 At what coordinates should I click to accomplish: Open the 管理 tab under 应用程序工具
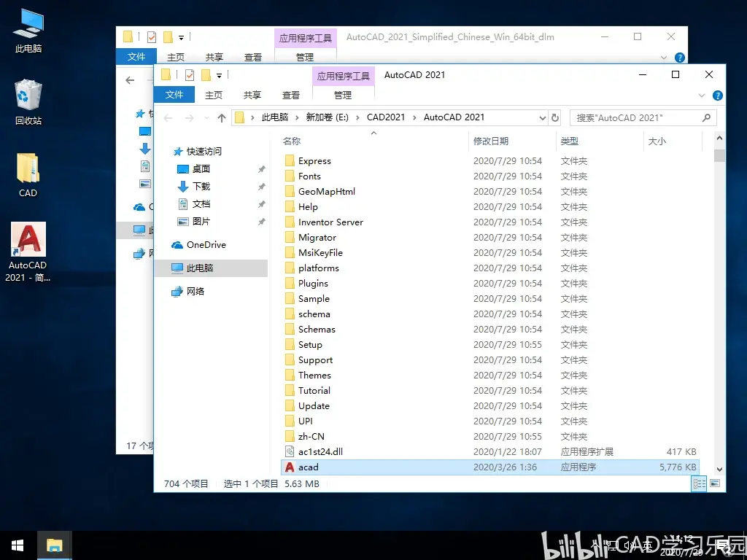click(343, 96)
